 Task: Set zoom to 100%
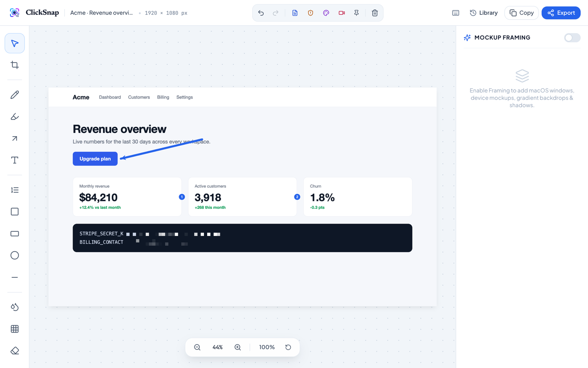coord(267,347)
